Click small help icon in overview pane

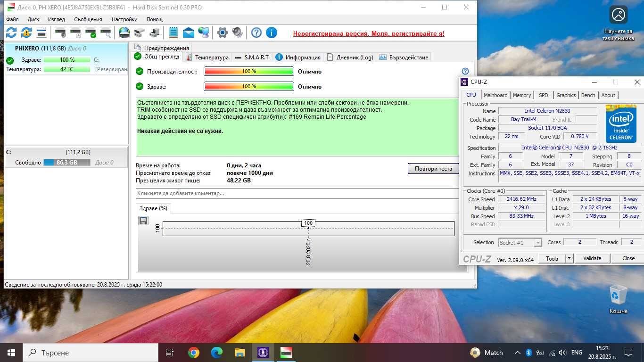465,71
